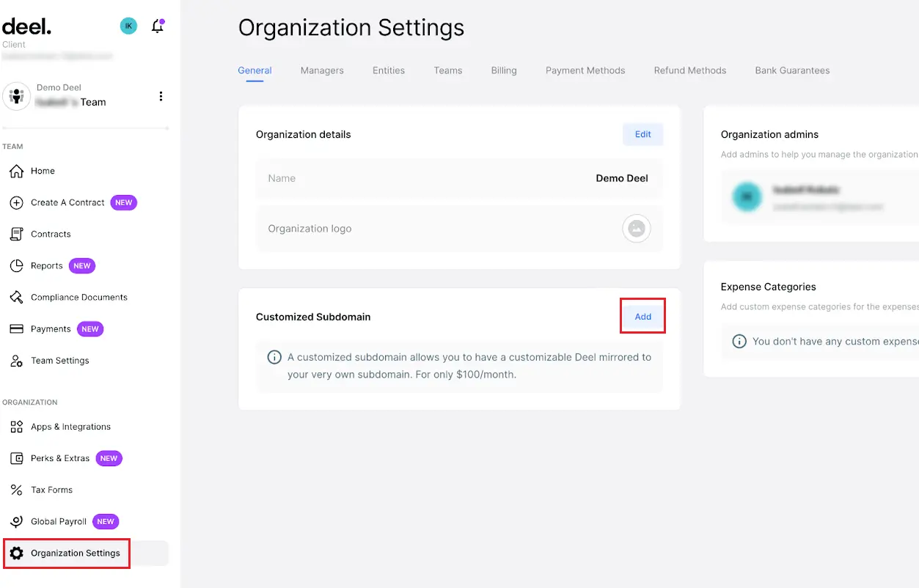
Task: Click the Deel logo
Action: (26, 26)
